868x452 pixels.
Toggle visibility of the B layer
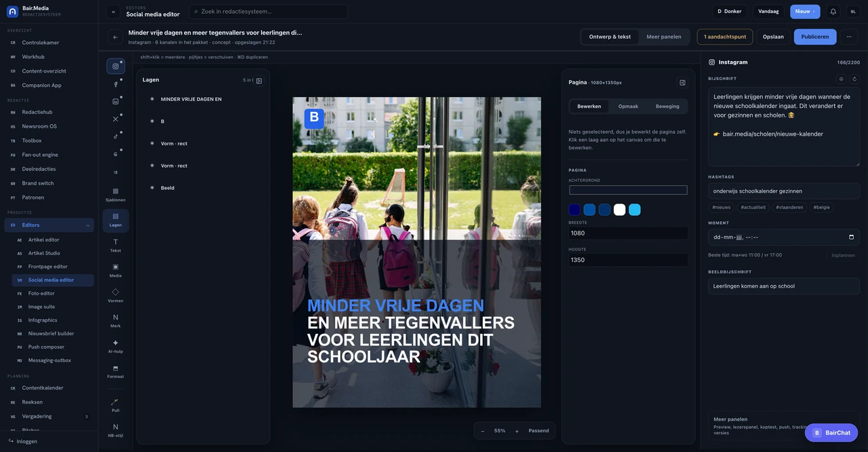[x=152, y=121]
